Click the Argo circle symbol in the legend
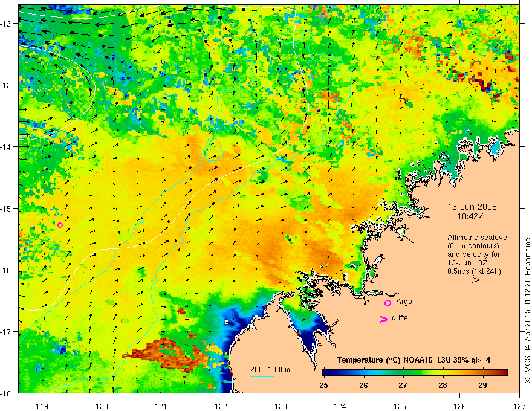 388,303
